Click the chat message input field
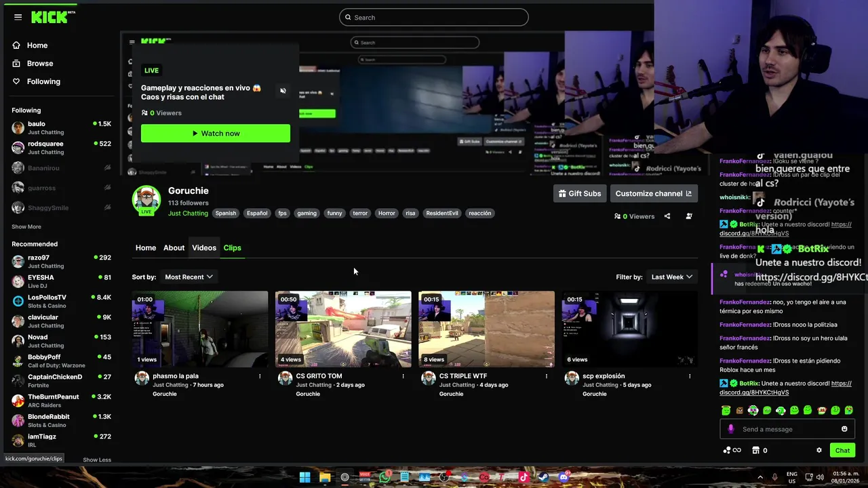This screenshot has height=488, width=868. [x=787, y=429]
